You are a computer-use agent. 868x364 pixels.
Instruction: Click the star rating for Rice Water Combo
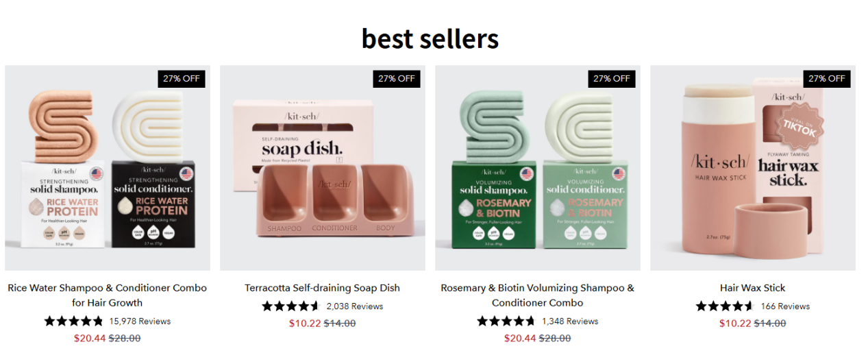pos(74,321)
